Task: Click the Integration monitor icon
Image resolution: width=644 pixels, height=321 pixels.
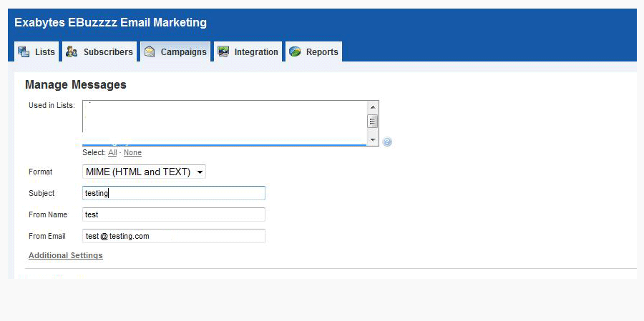Action: point(223,52)
